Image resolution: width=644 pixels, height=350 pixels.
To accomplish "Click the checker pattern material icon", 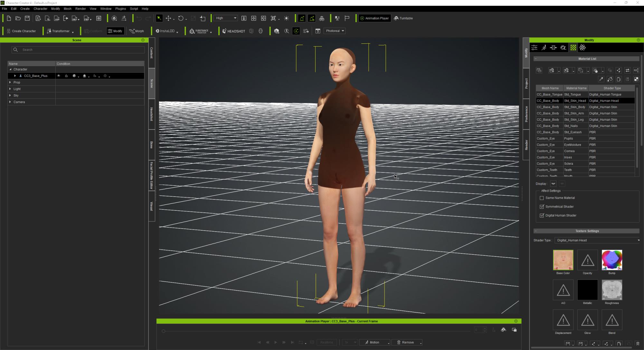I will pyautogui.click(x=636, y=79).
